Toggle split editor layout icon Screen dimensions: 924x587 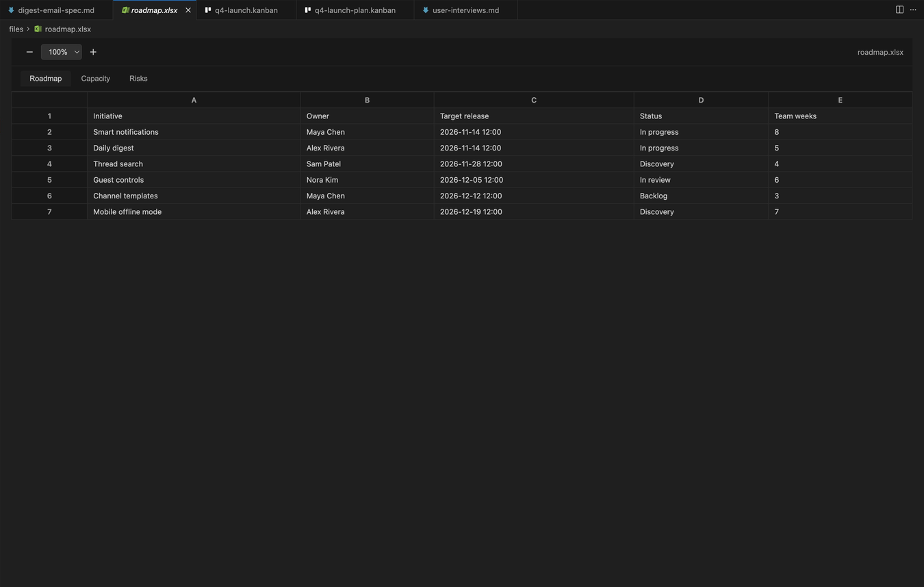pyautogui.click(x=899, y=10)
